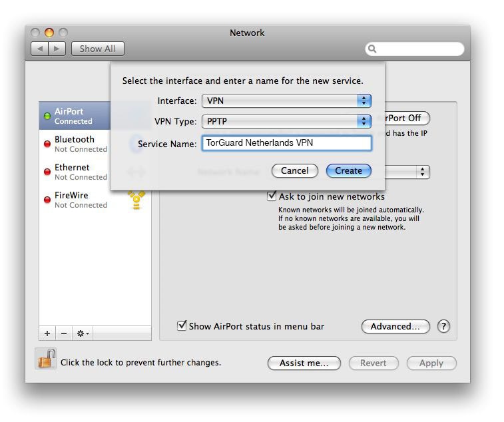504x422 pixels.
Task: Go forward with the right arrow toolbar button
Action: 57,49
